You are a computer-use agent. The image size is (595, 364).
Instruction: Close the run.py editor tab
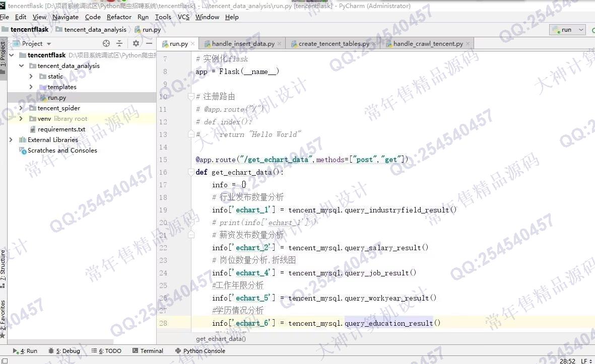(x=193, y=44)
